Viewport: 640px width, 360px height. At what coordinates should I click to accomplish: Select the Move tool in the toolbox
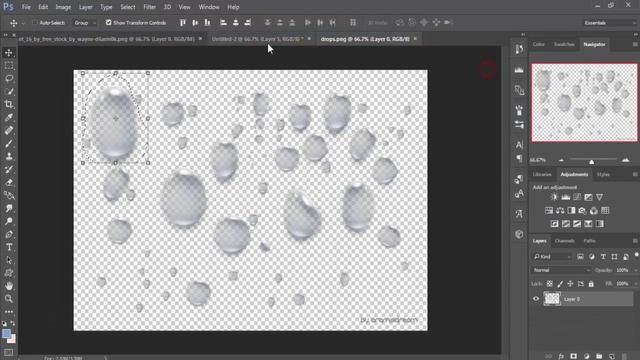click(9, 53)
